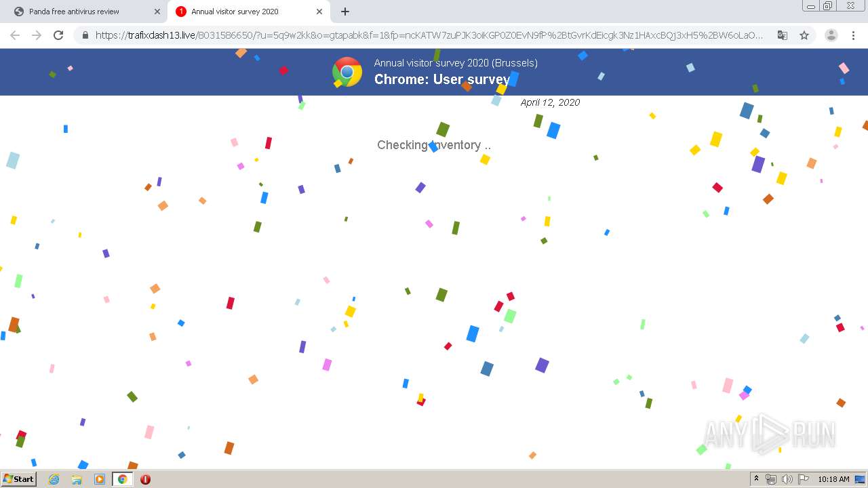The width and height of the screenshot is (868, 488).
Task: Go forward to next page
Action: pyautogui.click(x=37, y=35)
